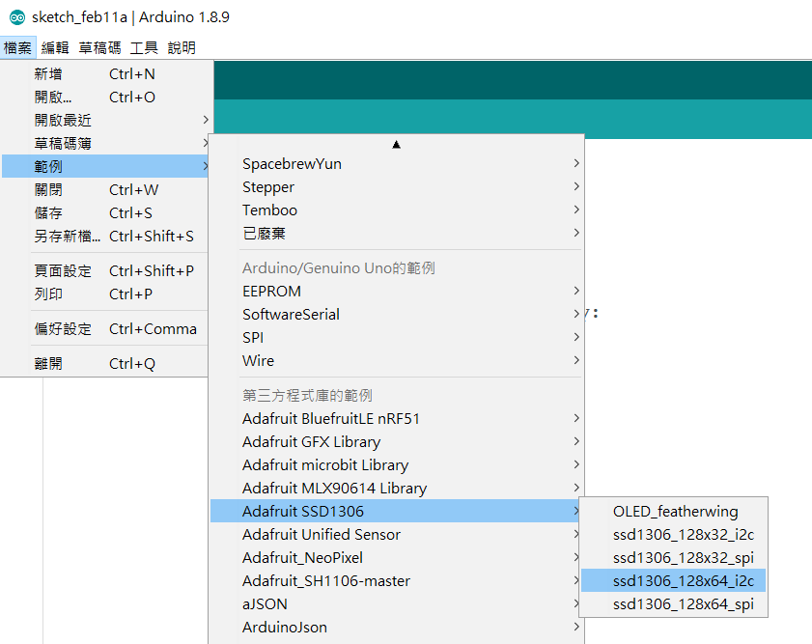Click the Arduino logo icon in title bar
Viewport: 812px width, 644px height.
[x=17, y=17]
